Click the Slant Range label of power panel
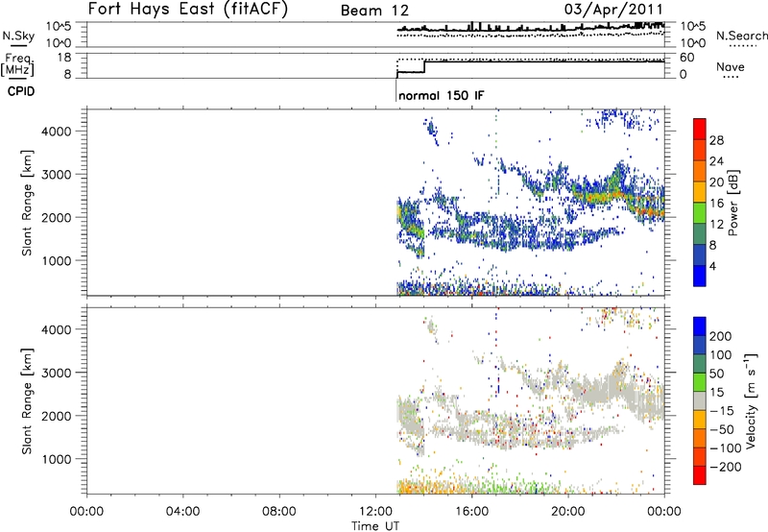 [27, 203]
